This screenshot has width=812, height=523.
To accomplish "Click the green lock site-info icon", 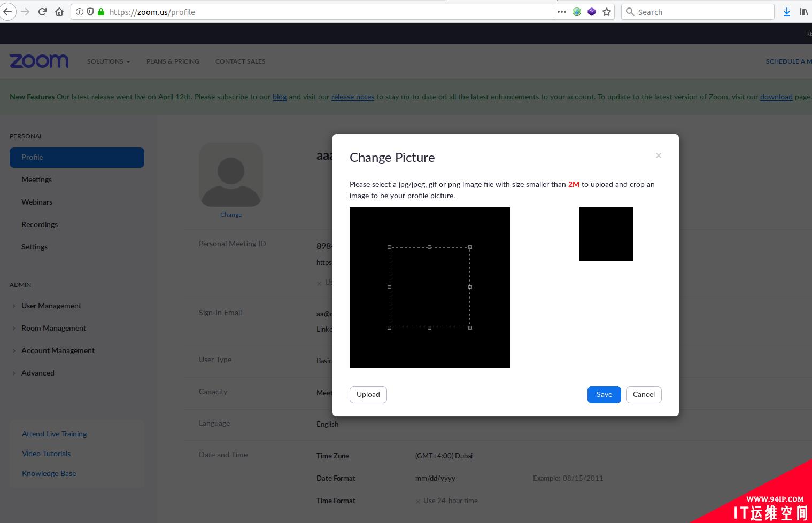I will 101,12.
